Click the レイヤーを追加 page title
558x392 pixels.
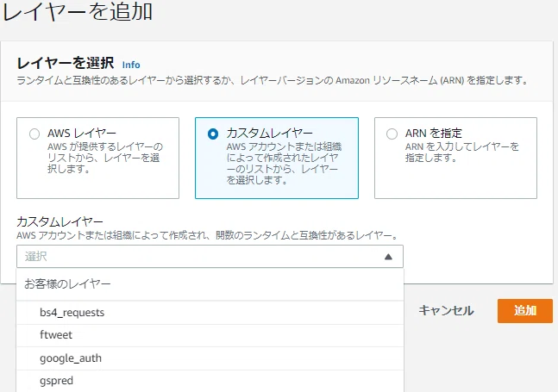(x=78, y=11)
